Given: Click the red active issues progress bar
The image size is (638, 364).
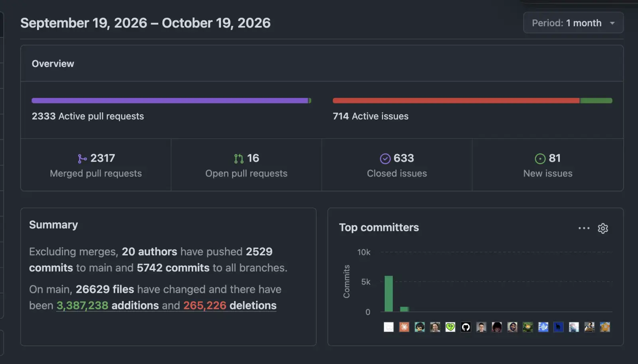Looking at the screenshot, I should [456, 101].
